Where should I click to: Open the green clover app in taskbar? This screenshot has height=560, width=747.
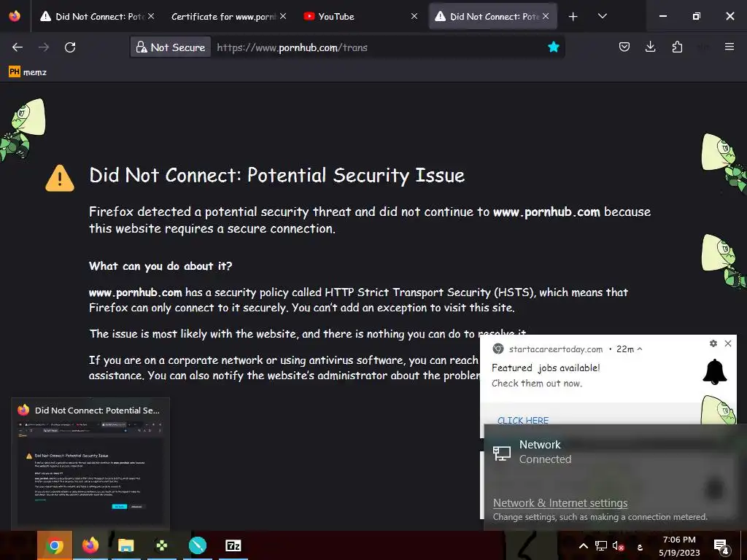pyautogui.click(x=161, y=545)
